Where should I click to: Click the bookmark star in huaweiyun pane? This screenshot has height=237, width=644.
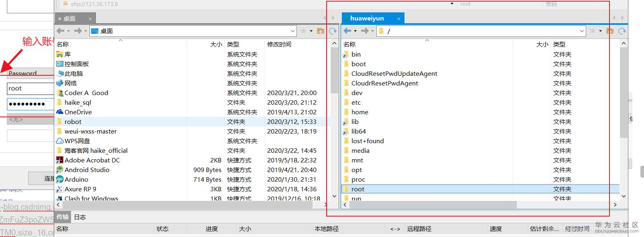[x=593, y=31]
